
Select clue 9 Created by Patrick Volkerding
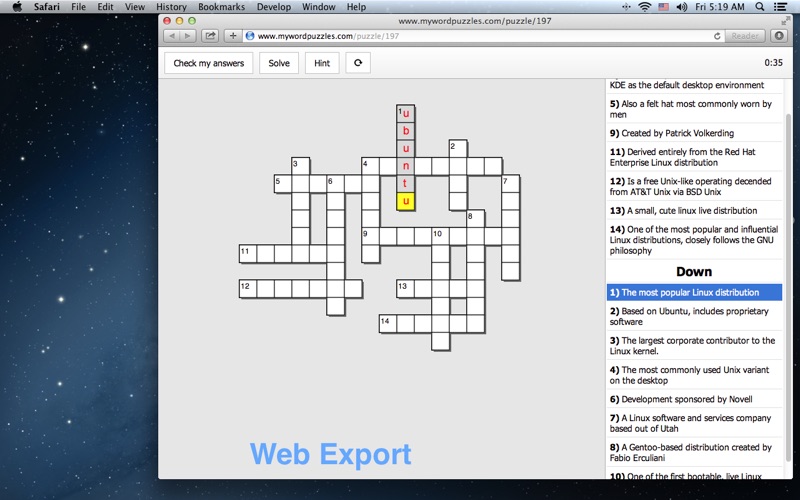click(x=694, y=133)
